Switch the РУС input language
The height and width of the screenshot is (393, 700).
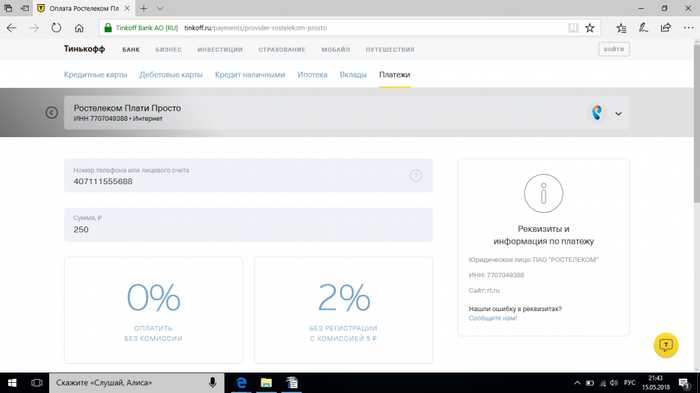pyautogui.click(x=630, y=383)
